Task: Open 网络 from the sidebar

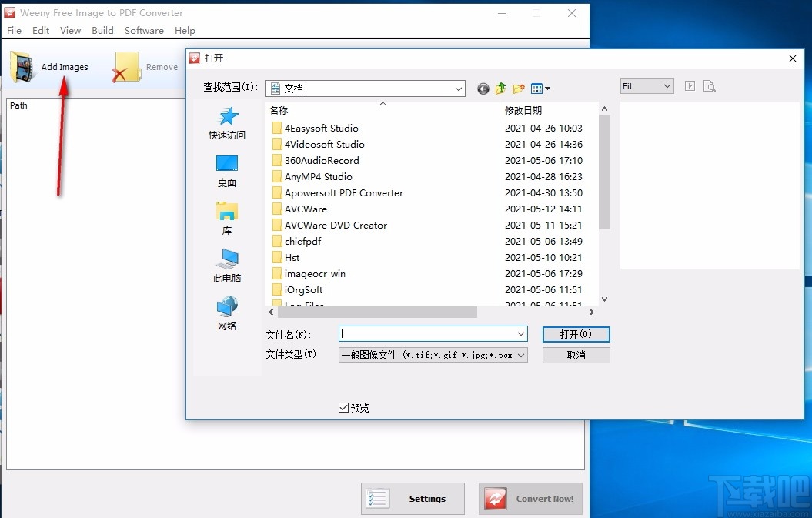Action: coord(226,312)
